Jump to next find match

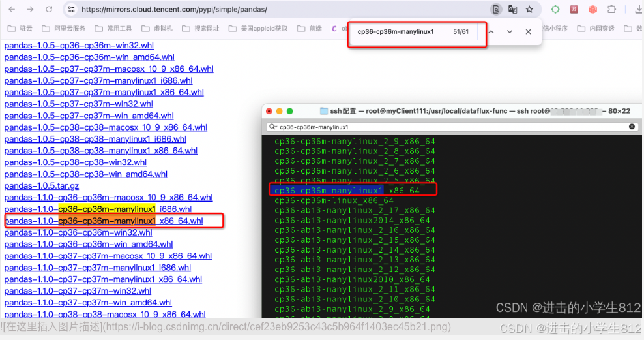(x=509, y=32)
